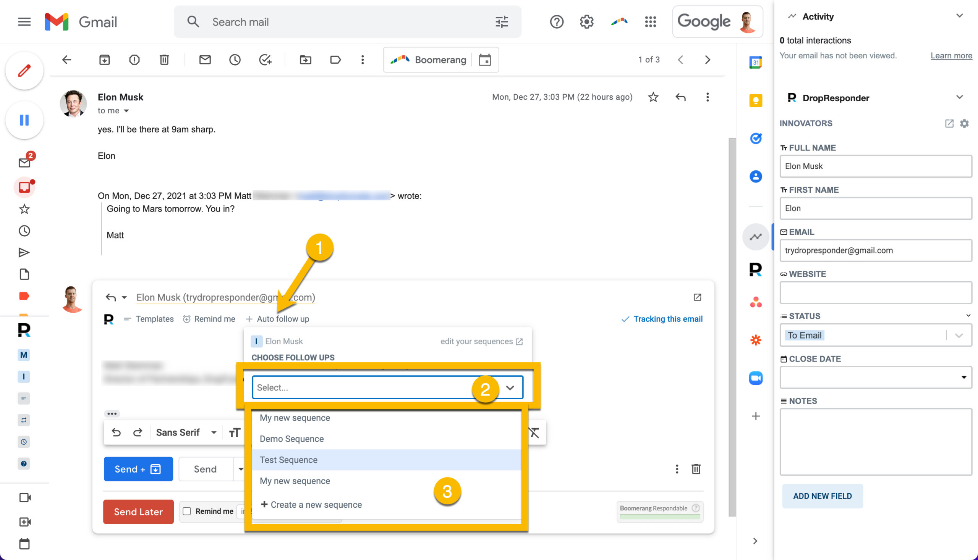
Task: Reply using arrow beside message date
Action: (680, 97)
